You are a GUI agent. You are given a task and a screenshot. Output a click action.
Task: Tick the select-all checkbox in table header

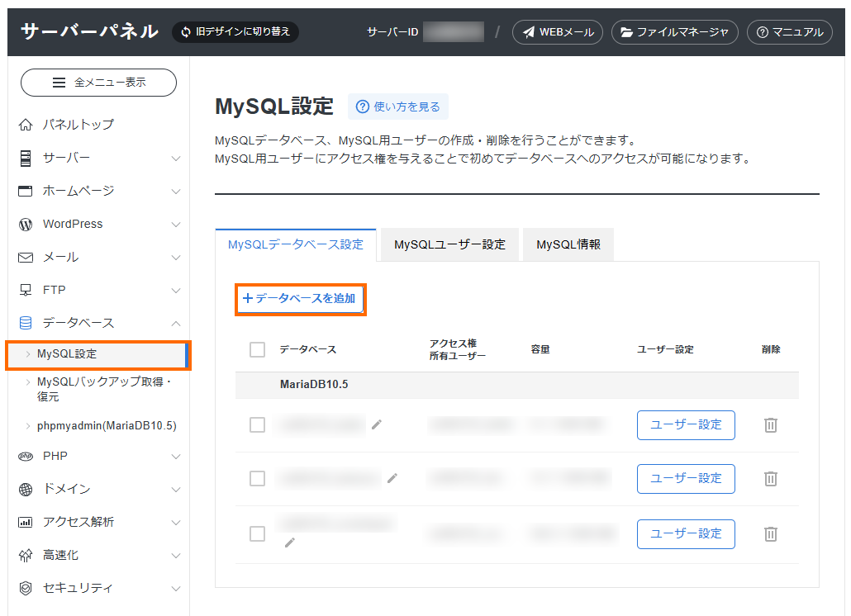[257, 350]
